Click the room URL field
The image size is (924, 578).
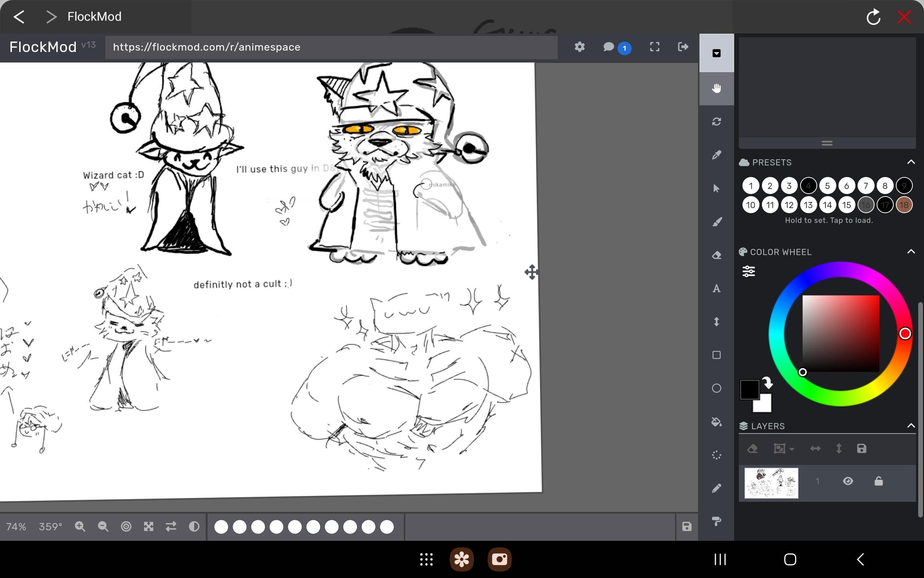[x=331, y=47]
